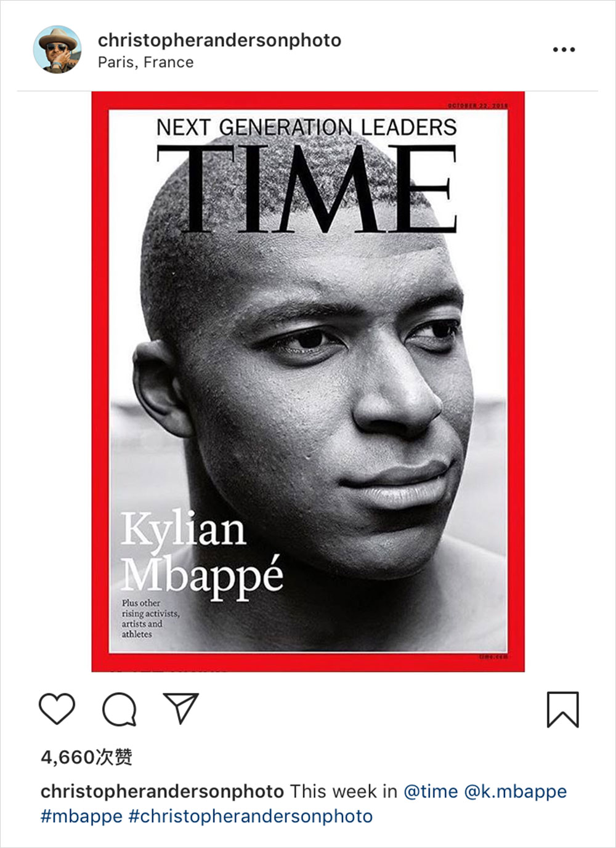Share post using the paper plane icon
The width and height of the screenshot is (616, 848).
pos(180,708)
